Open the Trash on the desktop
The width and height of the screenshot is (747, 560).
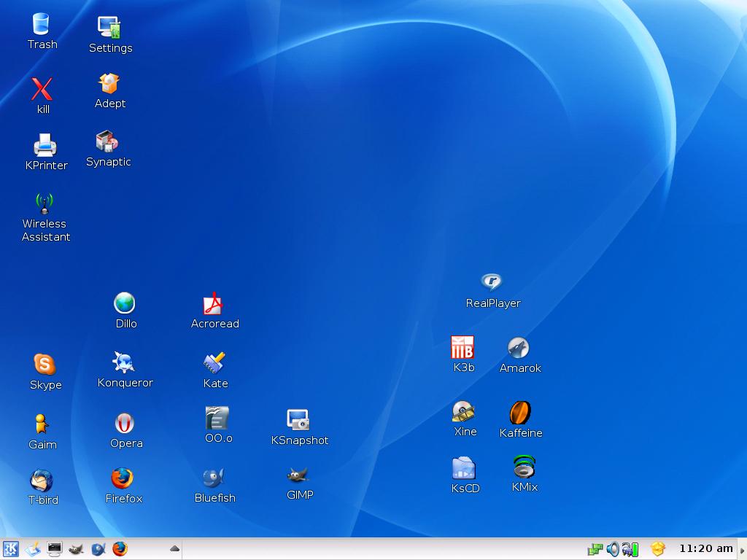[42, 24]
